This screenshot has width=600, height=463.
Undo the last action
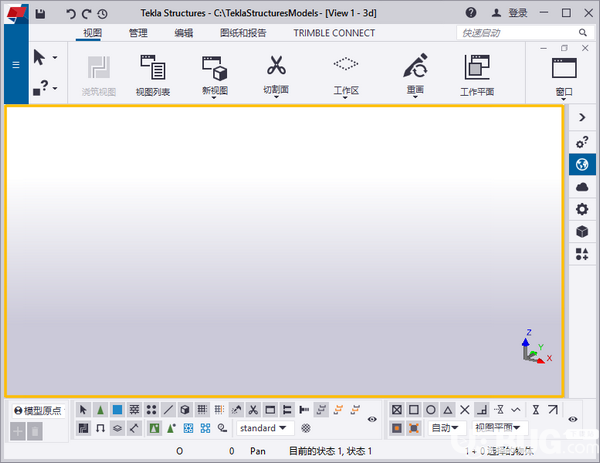point(70,14)
